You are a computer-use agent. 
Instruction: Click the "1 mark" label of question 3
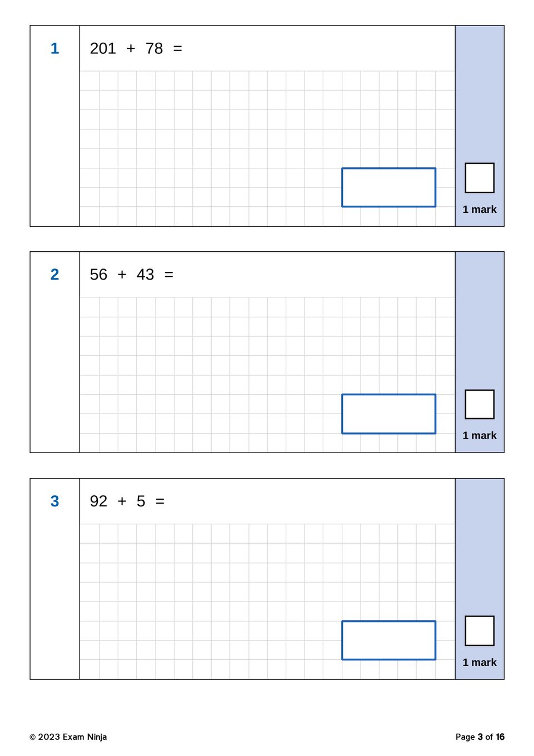(480, 663)
